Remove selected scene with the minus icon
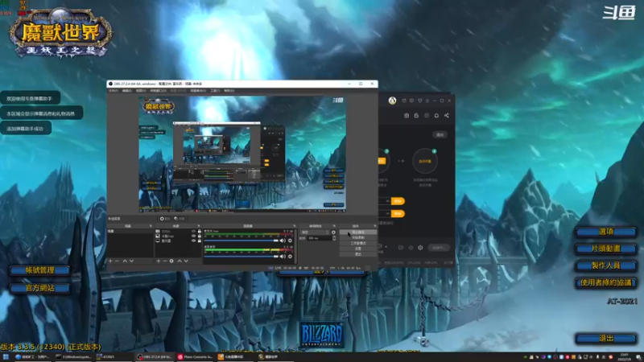Screen dimensions: 644x362 point(117,261)
